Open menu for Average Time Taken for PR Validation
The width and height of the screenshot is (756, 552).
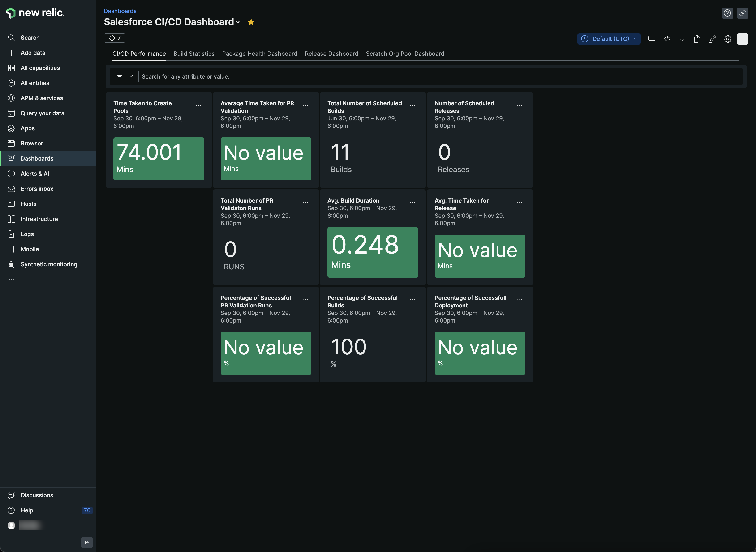306,105
